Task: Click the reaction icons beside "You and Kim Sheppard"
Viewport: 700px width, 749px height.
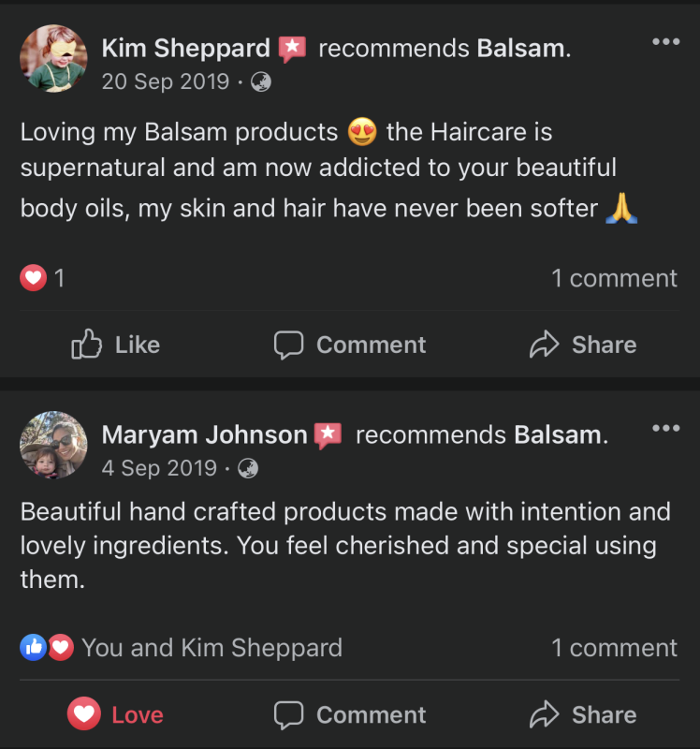Action: coord(47,647)
